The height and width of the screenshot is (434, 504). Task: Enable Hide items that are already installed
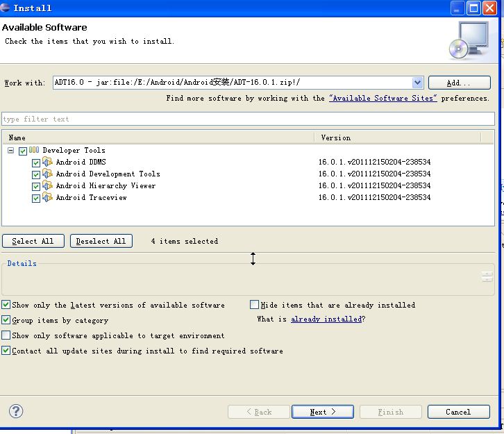point(254,304)
